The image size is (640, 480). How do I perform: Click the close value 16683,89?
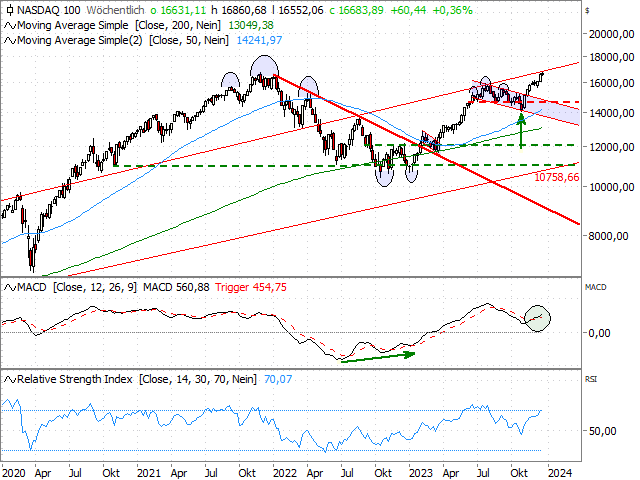click(x=361, y=10)
